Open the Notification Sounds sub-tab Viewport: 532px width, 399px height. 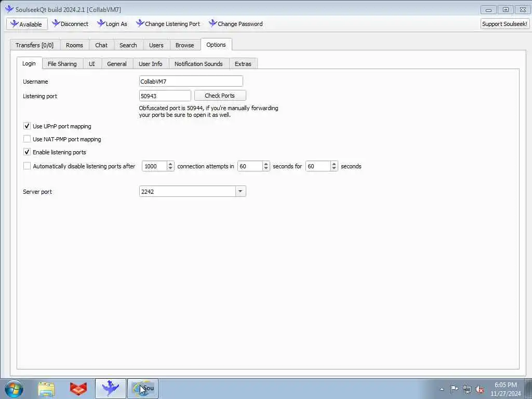(x=198, y=64)
